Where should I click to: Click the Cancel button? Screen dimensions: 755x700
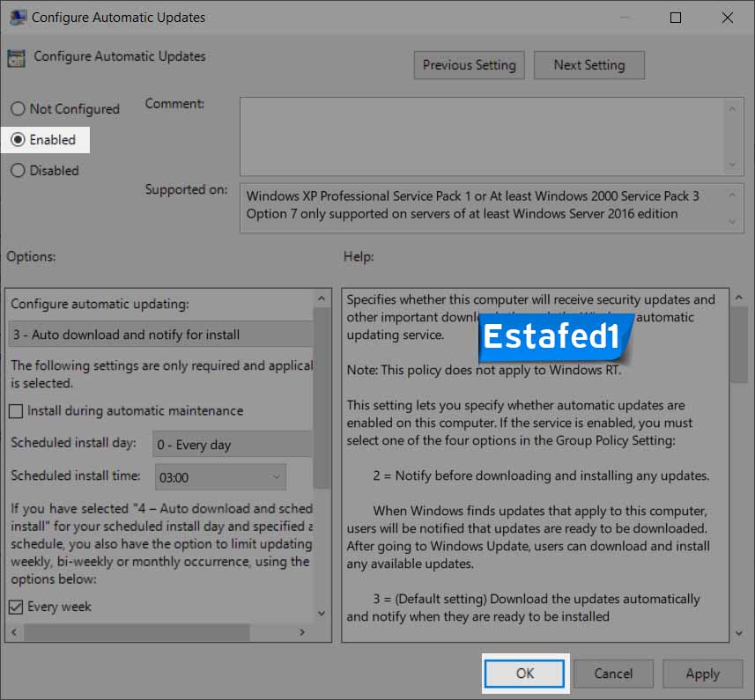tap(613, 674)
